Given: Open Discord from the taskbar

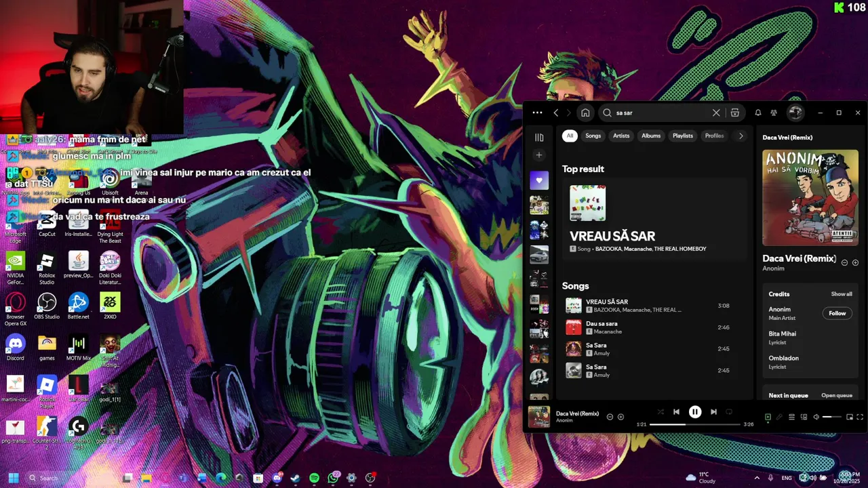Looking at the screenshot, I should [277, 478].
